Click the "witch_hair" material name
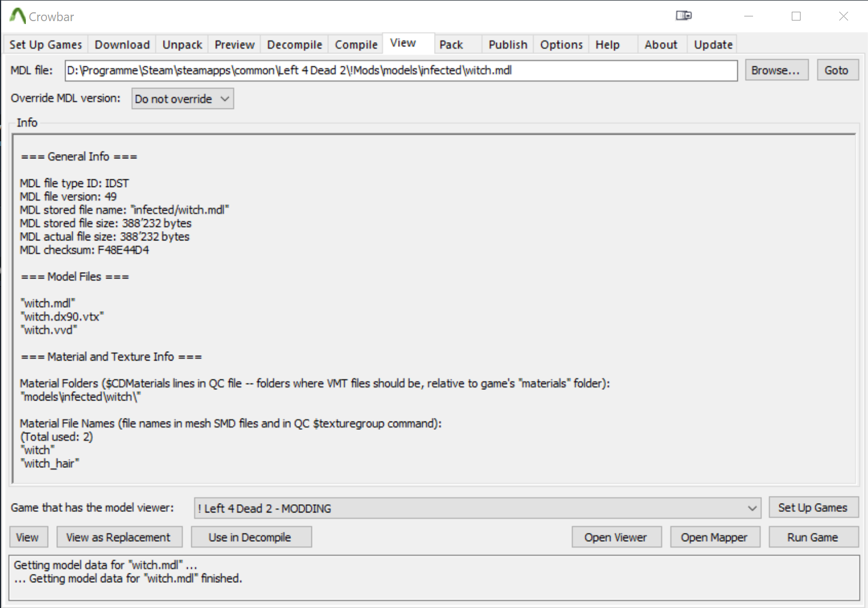Image resolution: width=868 pixels, height=608 pixels. pyautogui.click(x=50, y=463)
